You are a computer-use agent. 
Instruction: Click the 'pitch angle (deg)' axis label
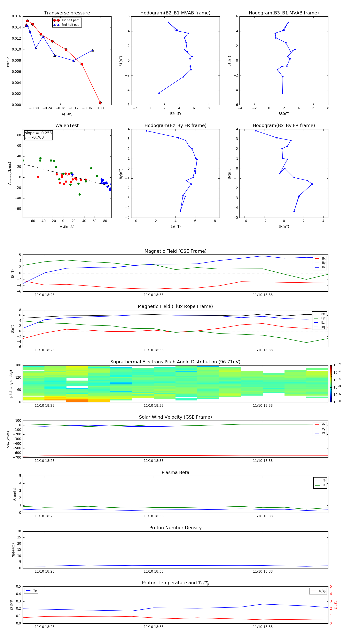pos(11,384)
